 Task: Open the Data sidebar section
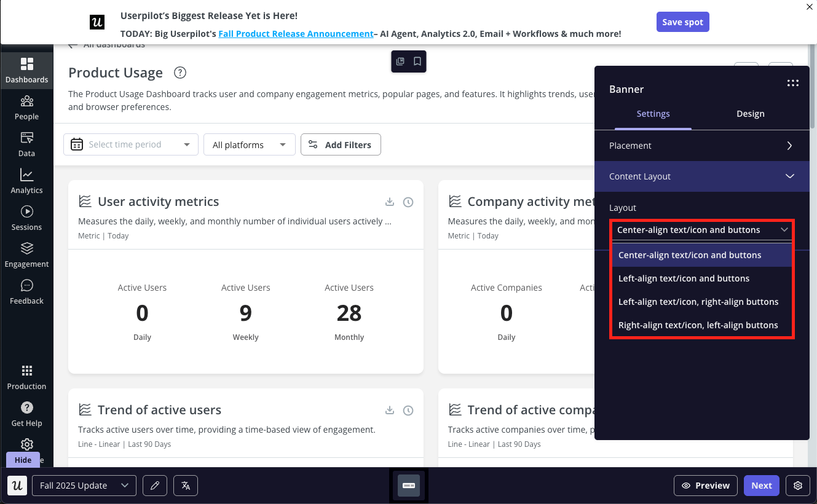26,144
